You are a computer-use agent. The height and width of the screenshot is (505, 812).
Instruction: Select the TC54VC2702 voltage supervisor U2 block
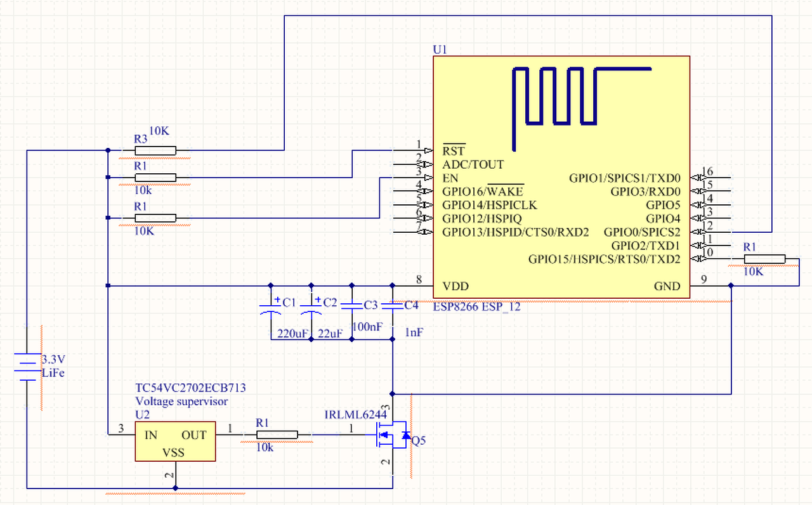(175, 441)
